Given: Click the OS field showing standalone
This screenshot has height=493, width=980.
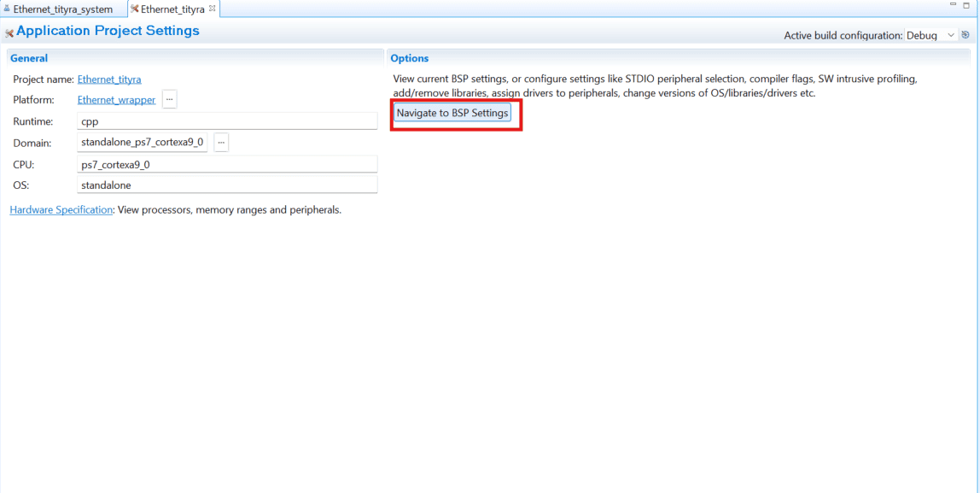Looking at the screenshot, I should (x=227, y=185).
